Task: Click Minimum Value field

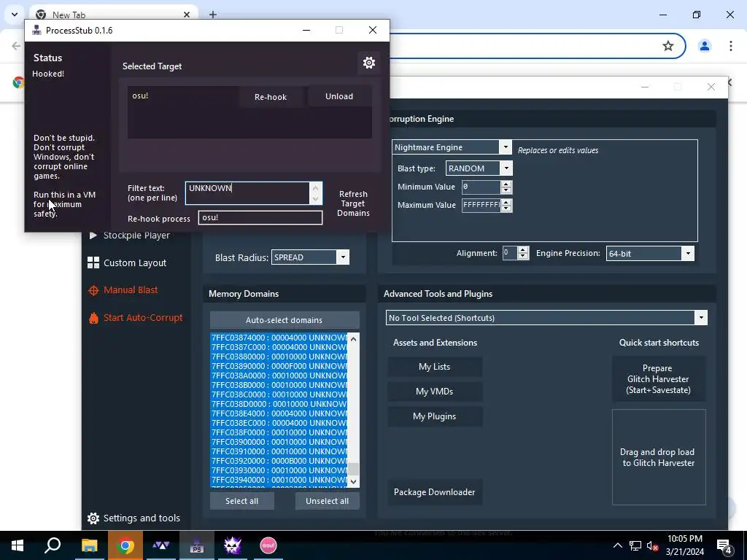Action: (x=481, y=187)
